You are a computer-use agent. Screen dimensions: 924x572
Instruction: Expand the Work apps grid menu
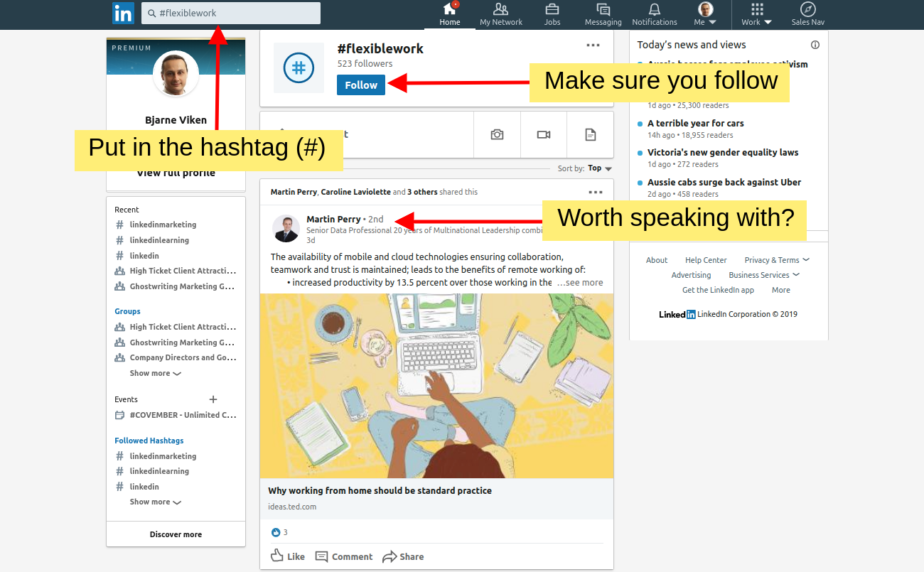coord(757,15)
